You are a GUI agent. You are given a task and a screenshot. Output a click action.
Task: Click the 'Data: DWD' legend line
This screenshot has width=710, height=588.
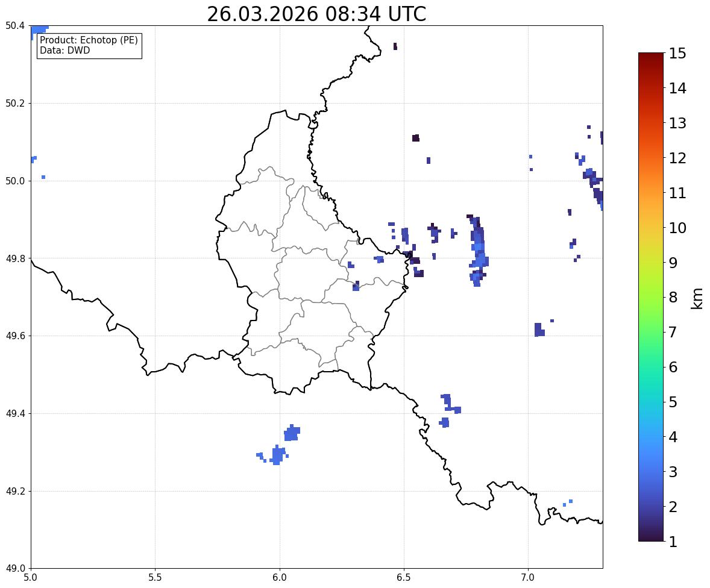click(64, 50)
